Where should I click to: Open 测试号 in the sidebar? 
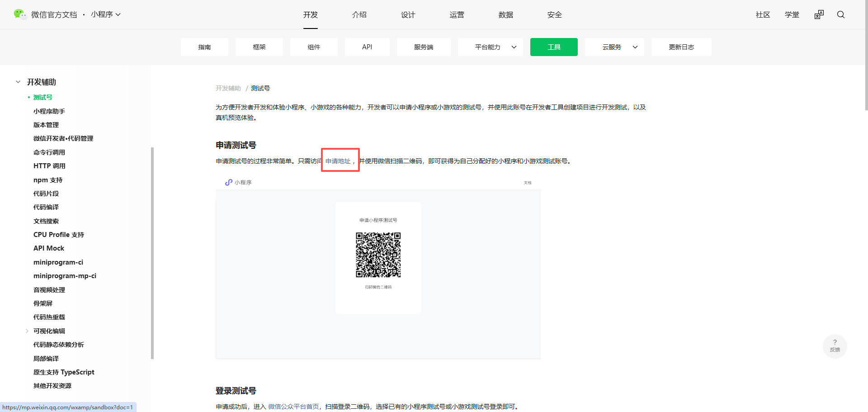(x=43, y=97)
